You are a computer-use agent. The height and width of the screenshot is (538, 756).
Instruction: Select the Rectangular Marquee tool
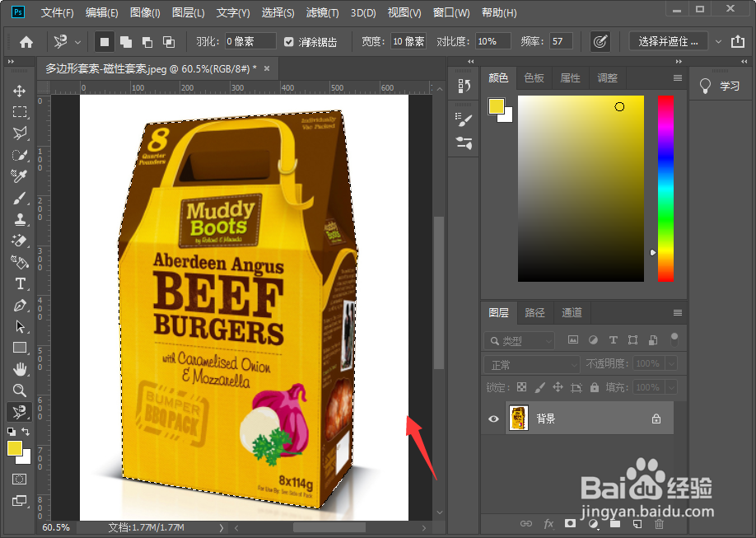tap(19, 112)
